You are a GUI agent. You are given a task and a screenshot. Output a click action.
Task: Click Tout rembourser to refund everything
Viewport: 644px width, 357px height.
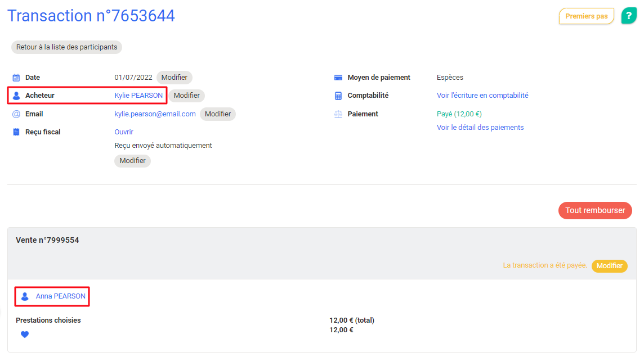(594, 210)
